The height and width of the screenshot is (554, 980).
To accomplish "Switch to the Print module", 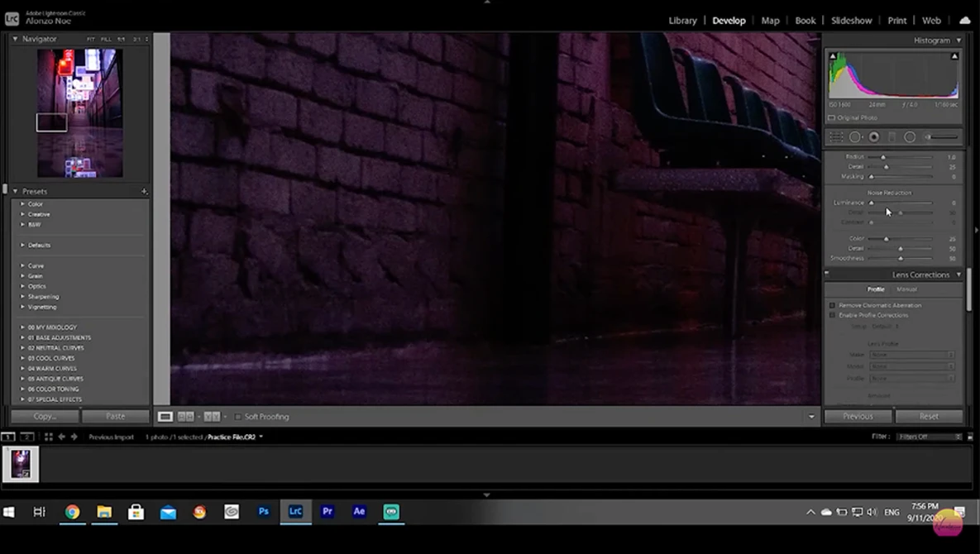I will point(896,21).
